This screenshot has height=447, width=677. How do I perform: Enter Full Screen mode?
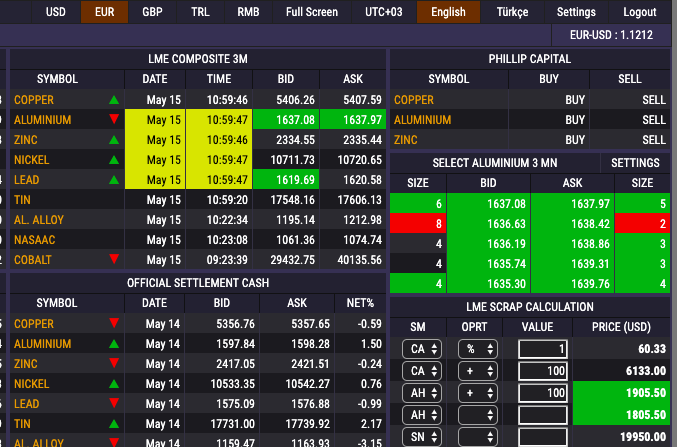click(312, 12)
